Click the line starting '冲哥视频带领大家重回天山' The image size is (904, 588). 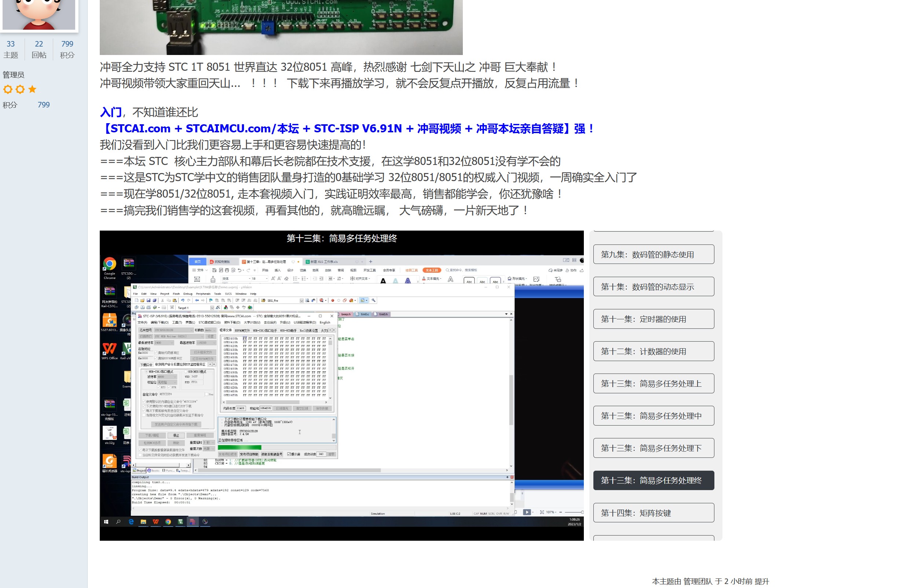pyautogui.click(x=340, y=83)
